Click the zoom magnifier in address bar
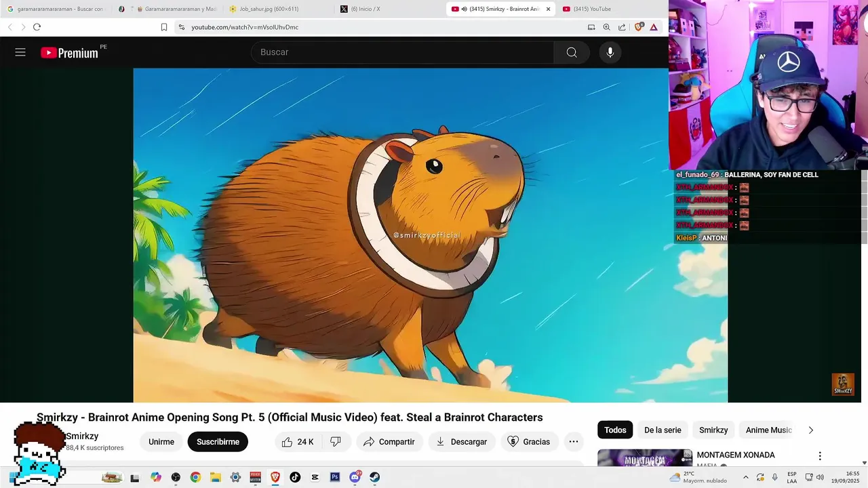 click(x=606, y=27)
